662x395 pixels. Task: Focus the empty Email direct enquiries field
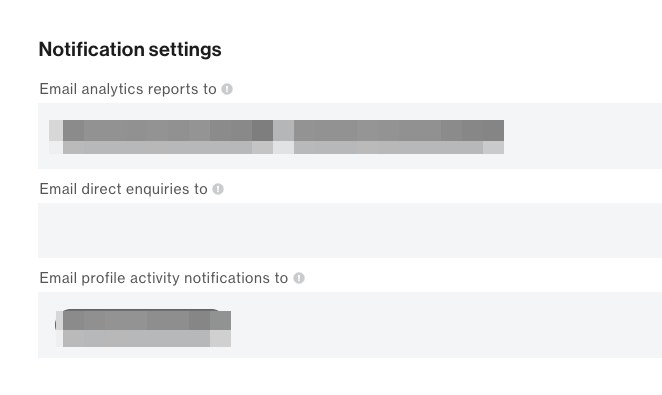[x=350, y=230]
